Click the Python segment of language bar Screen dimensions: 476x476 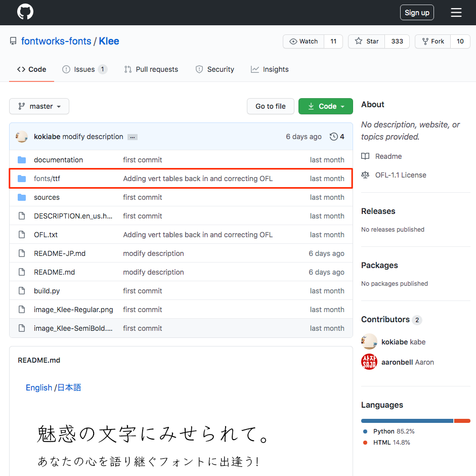point(407,421)
